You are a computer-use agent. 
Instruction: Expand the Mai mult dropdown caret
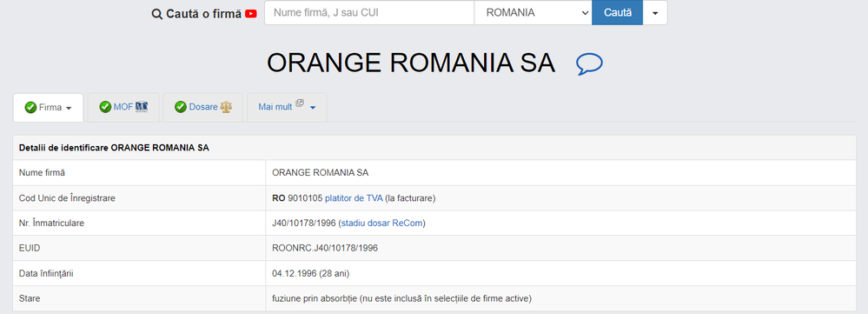pos(313,108)
